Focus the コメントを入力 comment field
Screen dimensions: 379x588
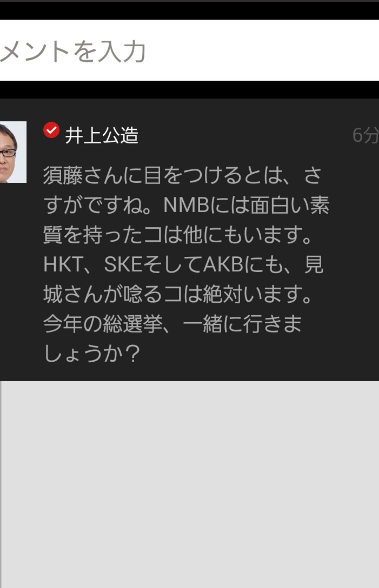coord(189,50)
